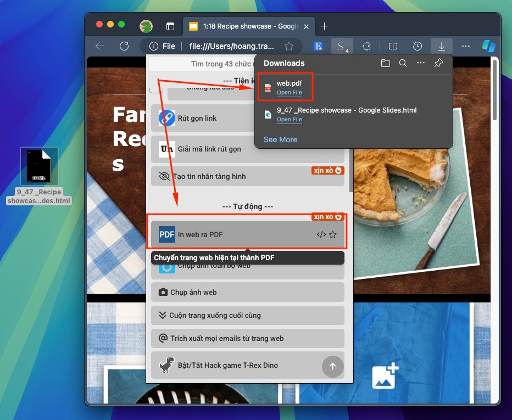Viewport: 512px width, 420px height.
Task: Open the Copilot icon in the browser corner
Action: pyautogui.click(x=488, y=46)
